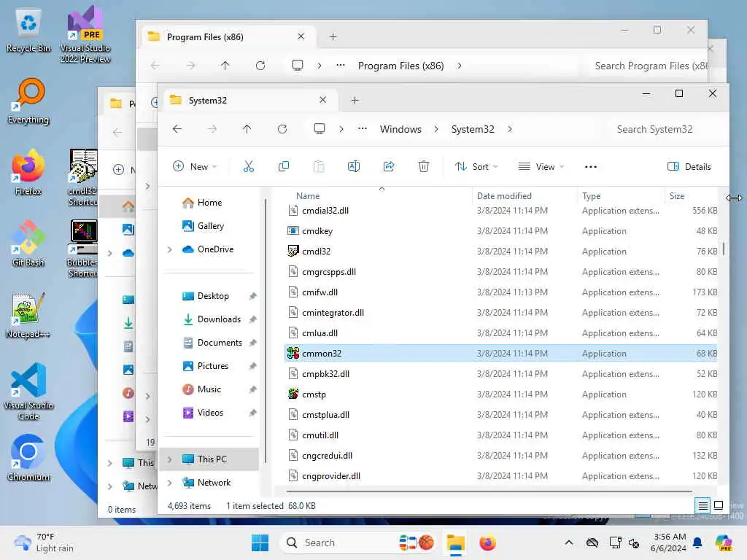Select the Git Bash desktop shortcut
The height and width of the screenshot is (560, 747).
[28, 244]
